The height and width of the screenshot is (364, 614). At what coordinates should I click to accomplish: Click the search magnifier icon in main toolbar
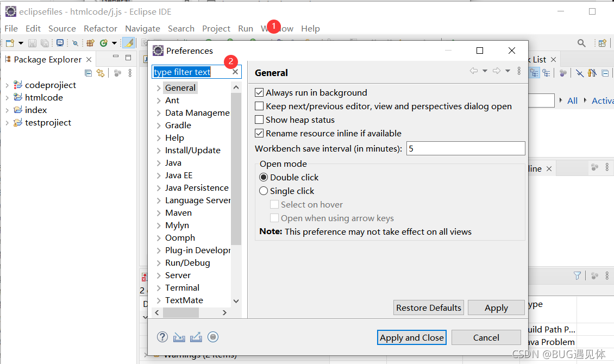click(581, 43)
